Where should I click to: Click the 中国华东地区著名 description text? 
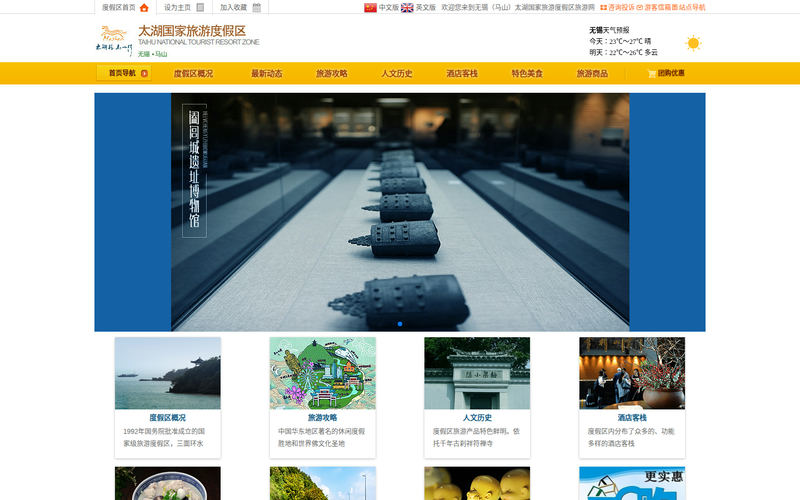[321, 437]
